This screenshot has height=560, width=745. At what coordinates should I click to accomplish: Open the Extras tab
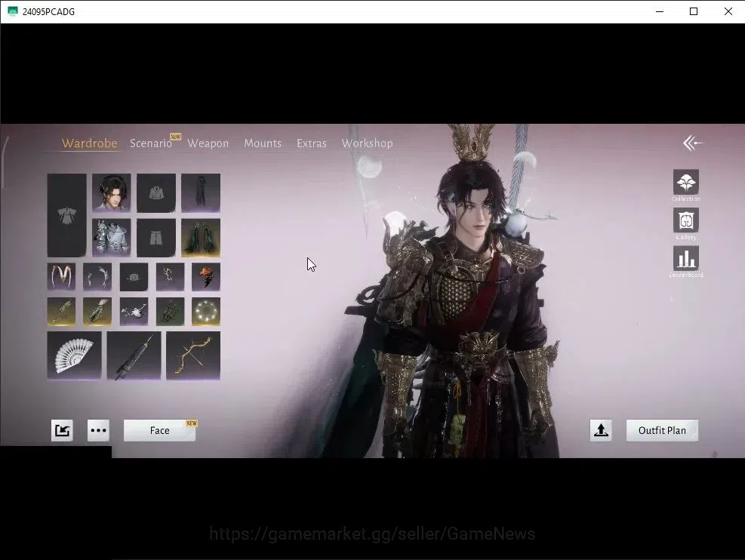(x=312, y=143)
